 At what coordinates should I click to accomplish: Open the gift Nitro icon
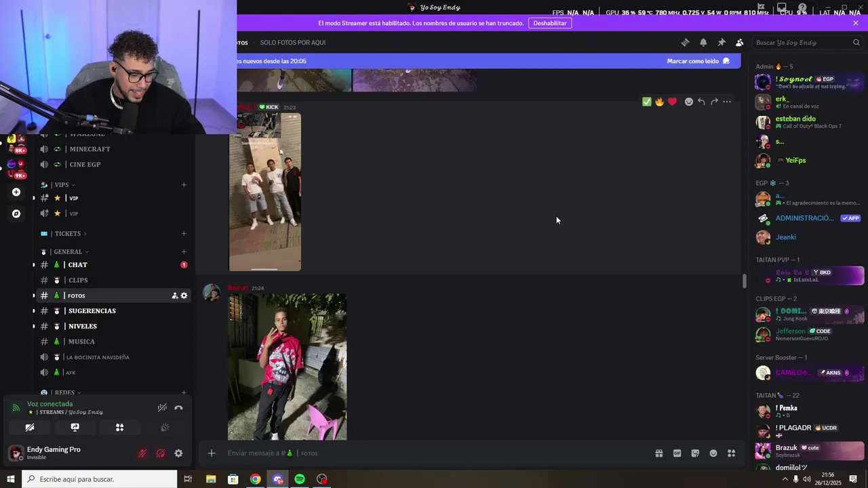(x=658, y=453)
